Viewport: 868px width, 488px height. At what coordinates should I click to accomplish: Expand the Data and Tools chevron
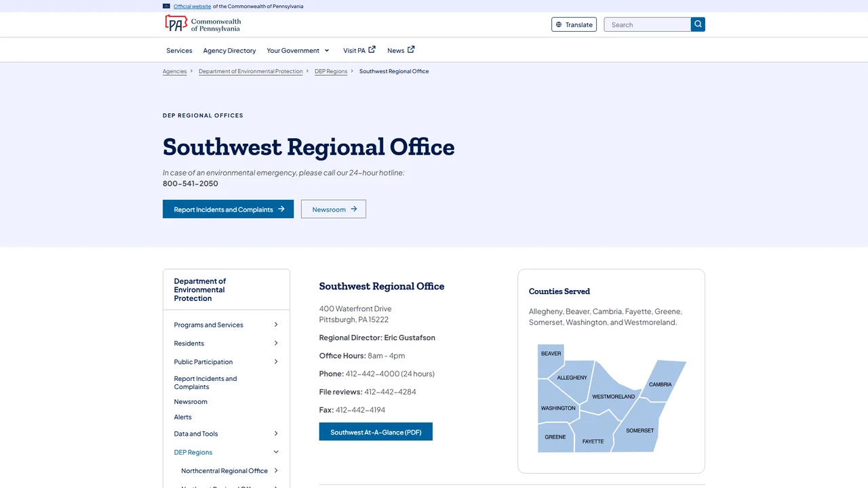point(276,434)
